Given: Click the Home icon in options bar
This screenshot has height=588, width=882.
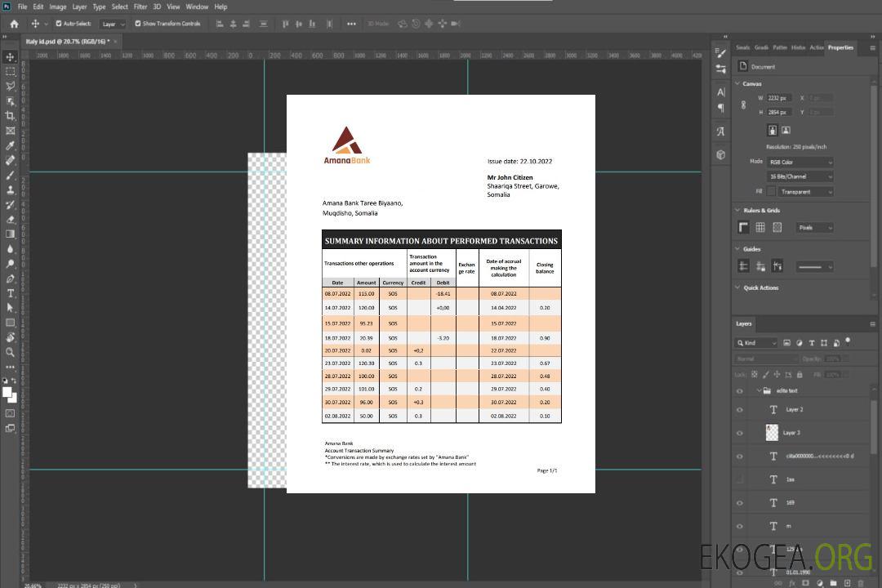Looking at the screenshot, I should click(x=14, y=24).
